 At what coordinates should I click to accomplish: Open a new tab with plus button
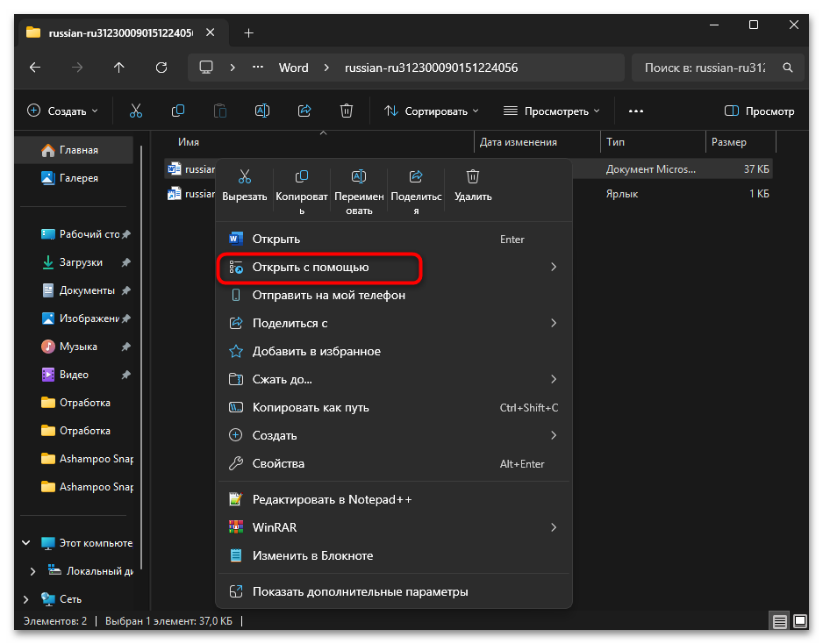pos(248,32)
